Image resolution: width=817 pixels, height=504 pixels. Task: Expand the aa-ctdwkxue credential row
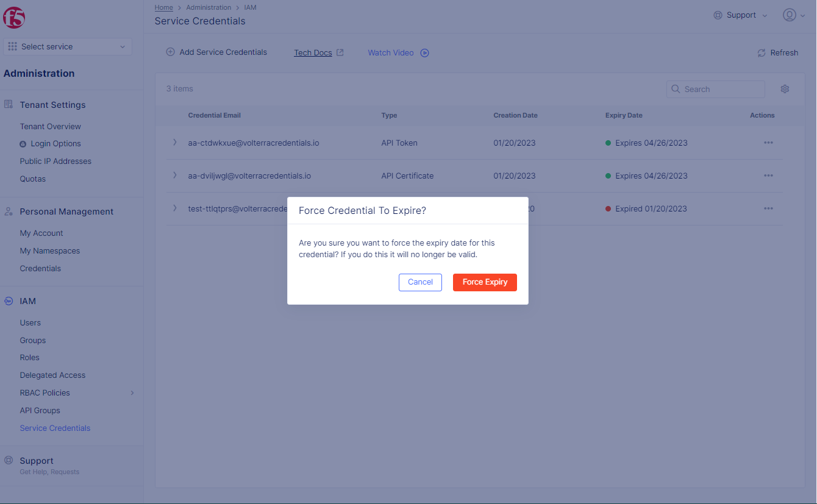pos(175,143)
